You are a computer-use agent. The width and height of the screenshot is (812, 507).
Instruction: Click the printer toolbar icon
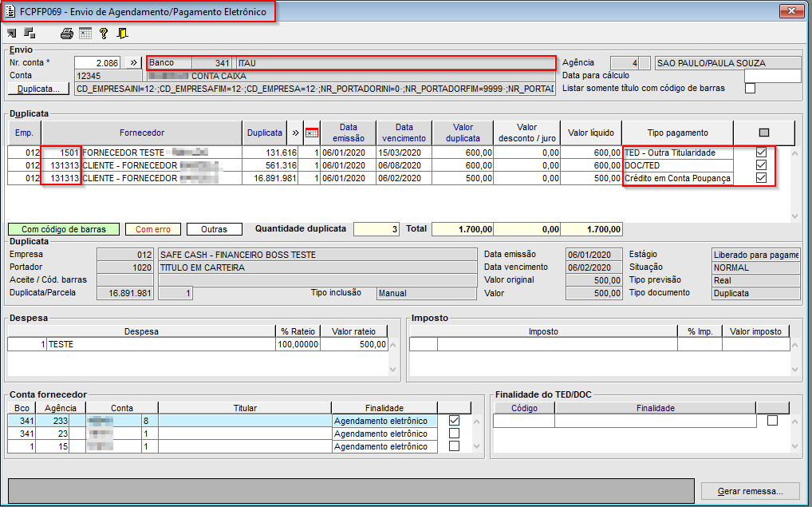67,34
